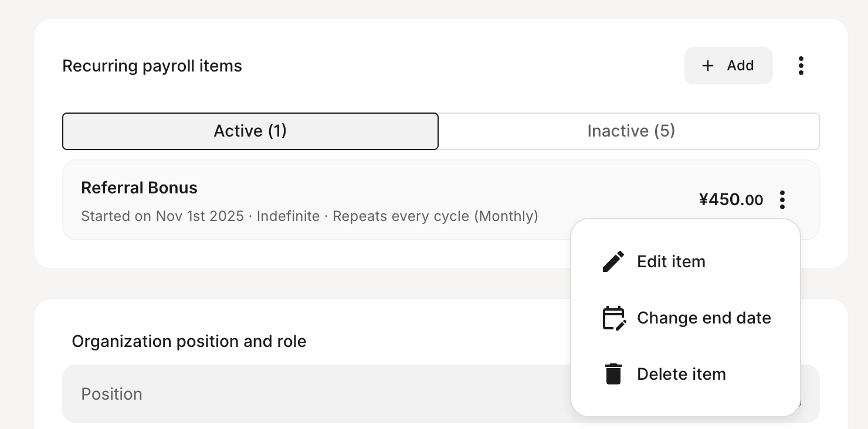
Task: Click the ¥450.00 amount
Action: click(731, 200)
